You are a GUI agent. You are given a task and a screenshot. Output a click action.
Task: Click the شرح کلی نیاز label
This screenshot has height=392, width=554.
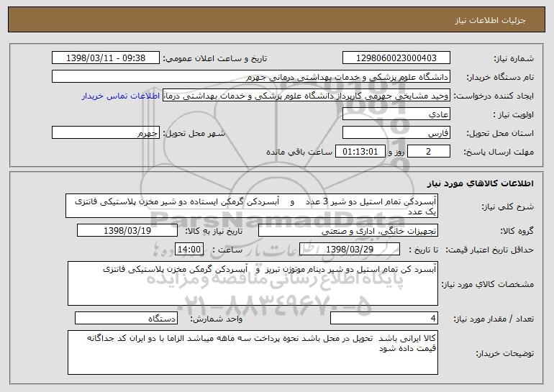[x=508, y=206]
